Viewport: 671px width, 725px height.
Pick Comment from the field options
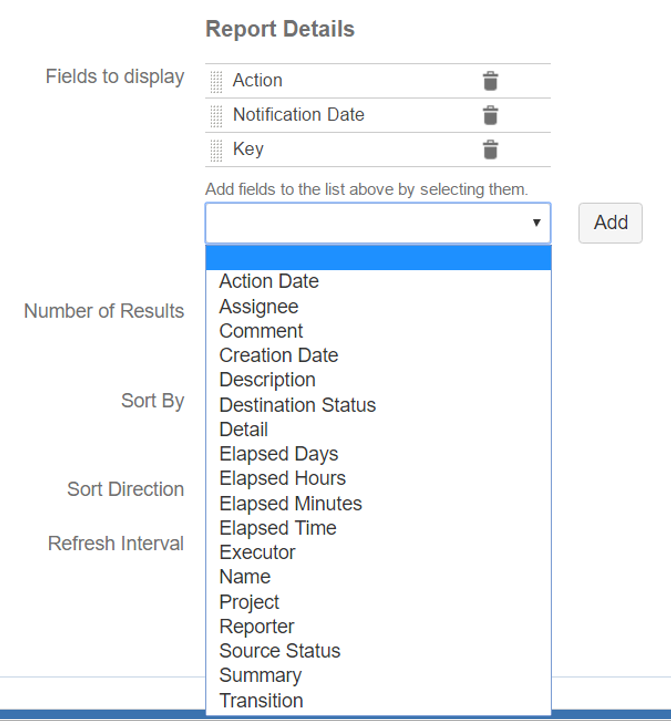261,331
